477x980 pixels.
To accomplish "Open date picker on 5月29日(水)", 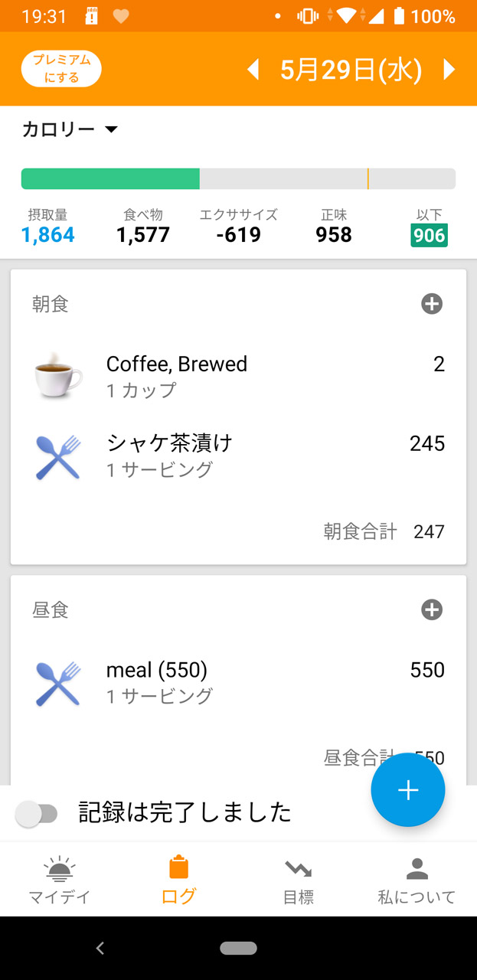I will point(351,70).
